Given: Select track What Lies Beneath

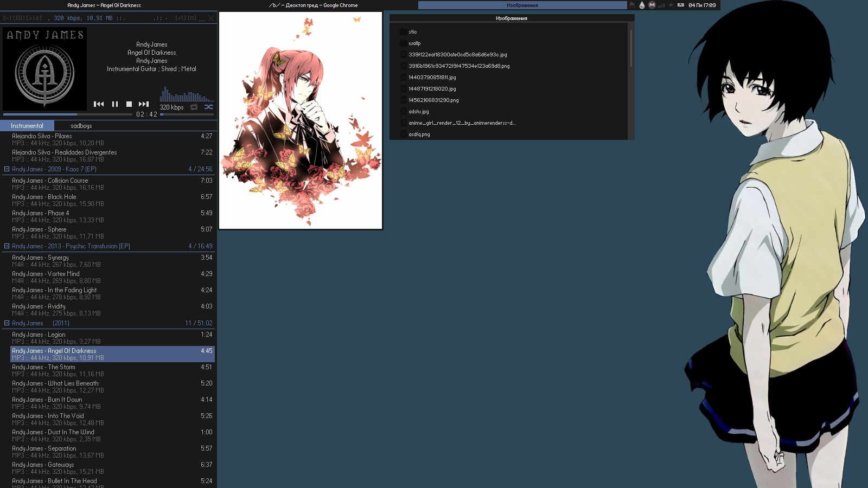Looking at the screenshot, I should [x=112, y=387].
